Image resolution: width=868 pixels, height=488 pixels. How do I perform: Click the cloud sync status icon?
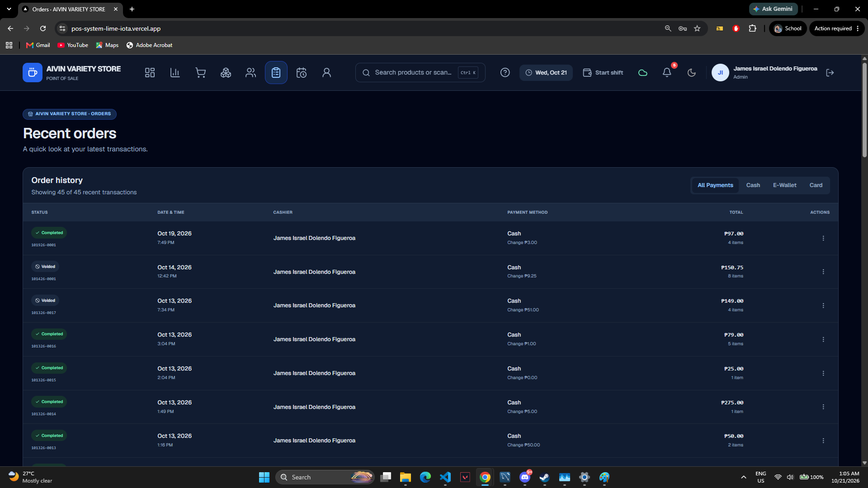(x=642, y=73)
